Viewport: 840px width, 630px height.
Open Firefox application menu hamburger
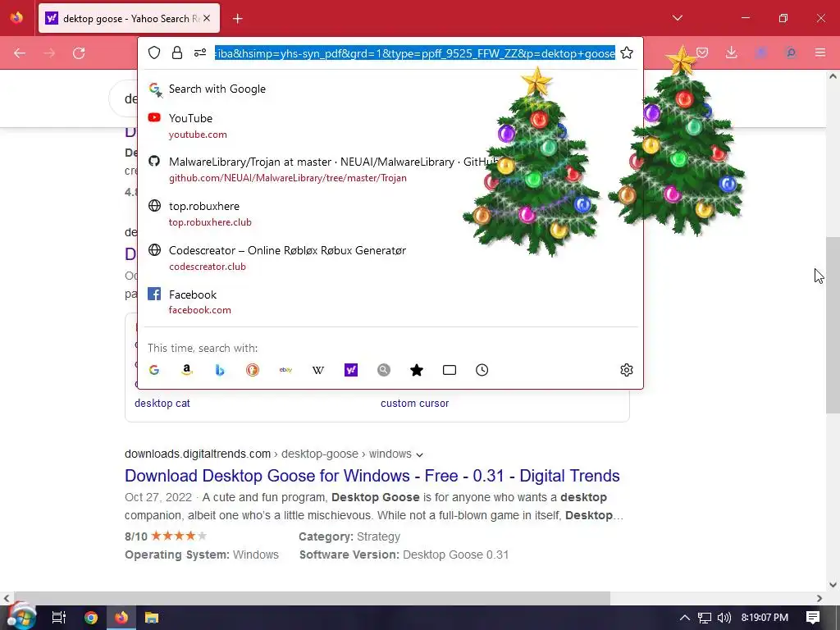[820, 52]
